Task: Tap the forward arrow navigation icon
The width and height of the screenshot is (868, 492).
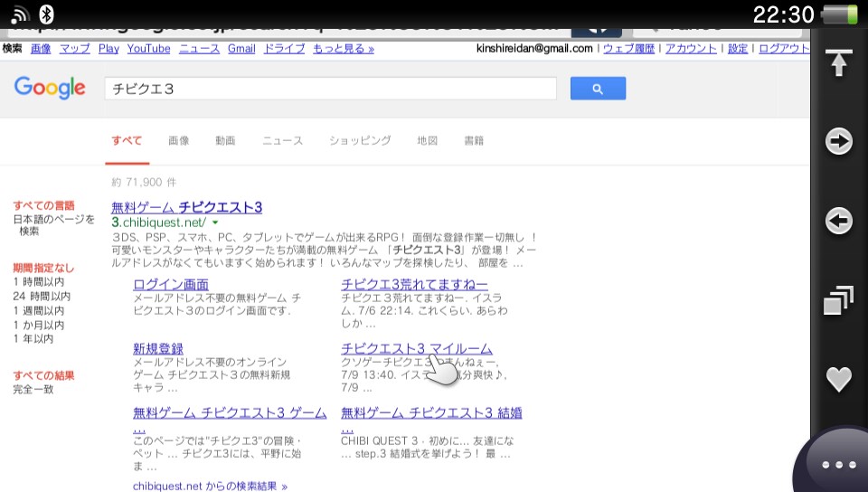Action: point(839,141)
